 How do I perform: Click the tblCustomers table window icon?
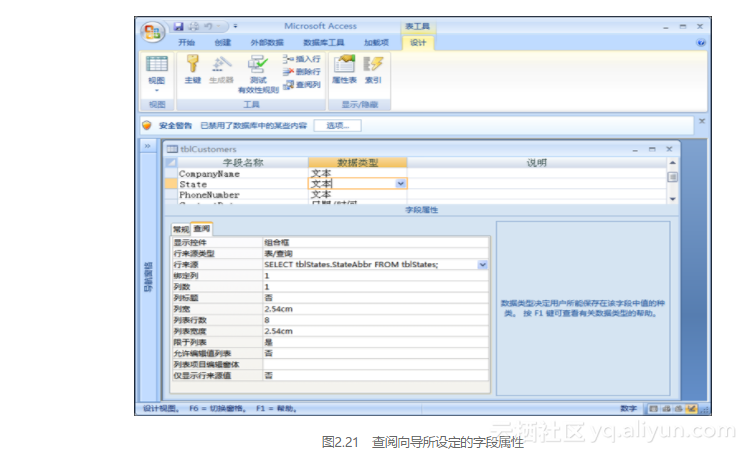point(172,149)
